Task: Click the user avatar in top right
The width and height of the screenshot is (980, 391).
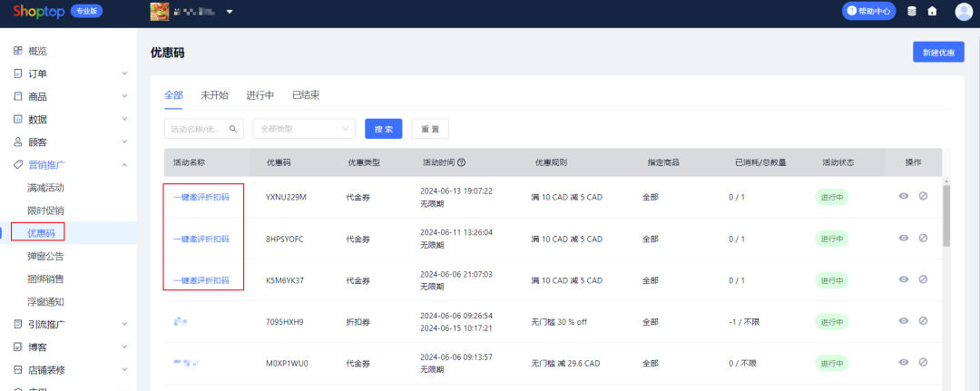Action: tap(963, 12)
